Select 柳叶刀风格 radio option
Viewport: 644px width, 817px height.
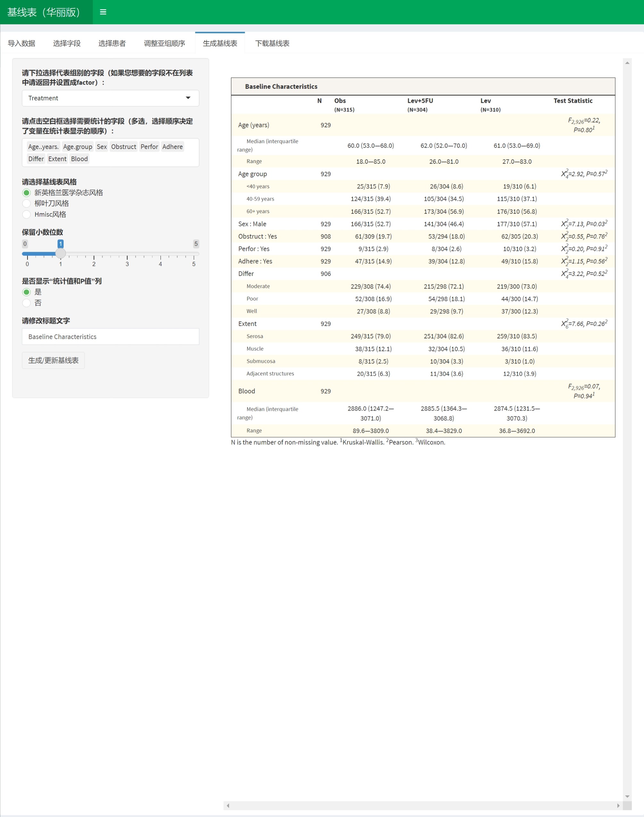click(26, 203)
